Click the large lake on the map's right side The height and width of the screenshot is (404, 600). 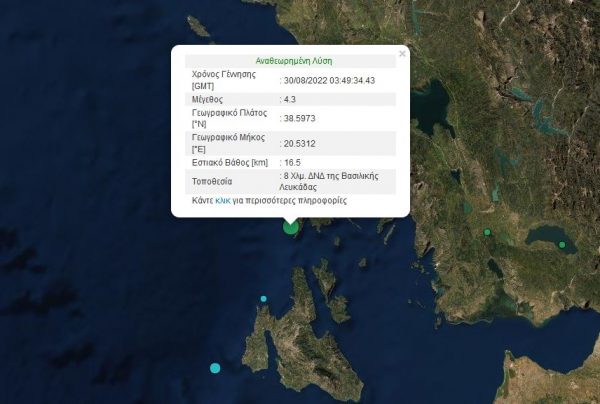tap(548, 238)
